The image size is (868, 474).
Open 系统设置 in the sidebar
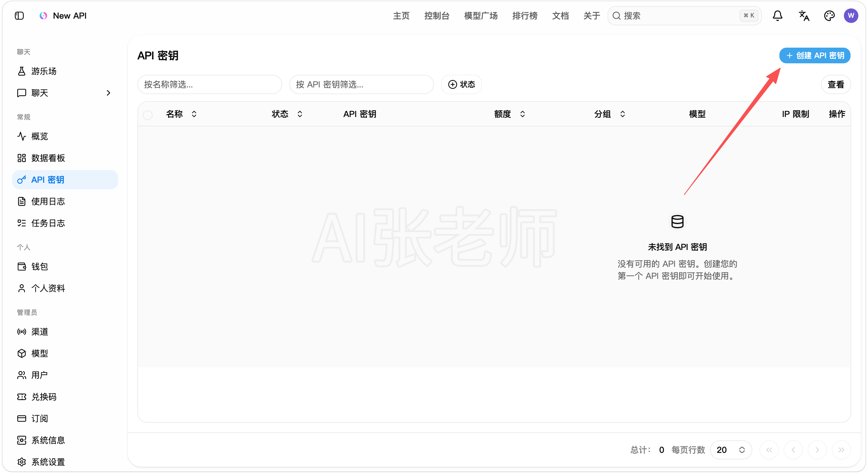click(x=65, y=462)
